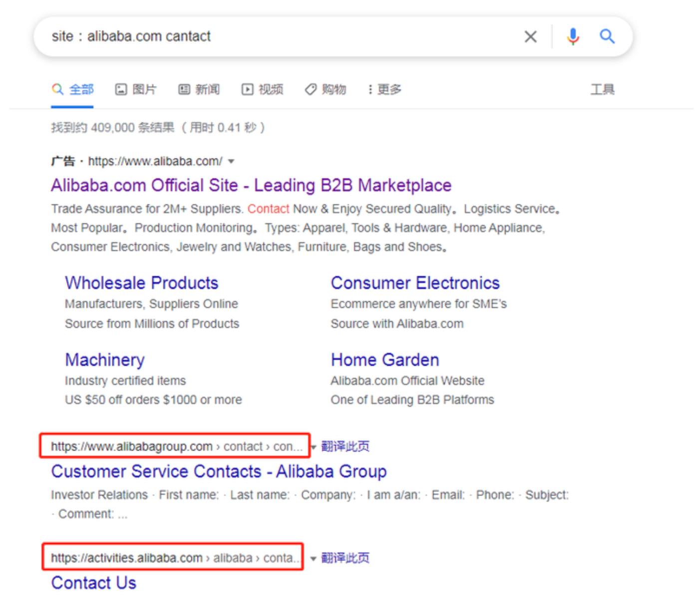Clear the search box with the X icon
Screen dimensions: 700x597
tap(530, 36)
